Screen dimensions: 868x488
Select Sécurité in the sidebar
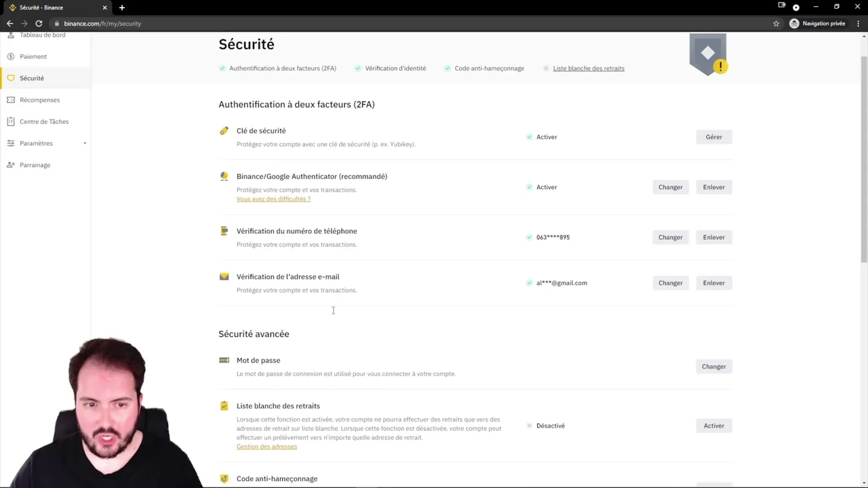pyautogui.click(x=45, y=78)
